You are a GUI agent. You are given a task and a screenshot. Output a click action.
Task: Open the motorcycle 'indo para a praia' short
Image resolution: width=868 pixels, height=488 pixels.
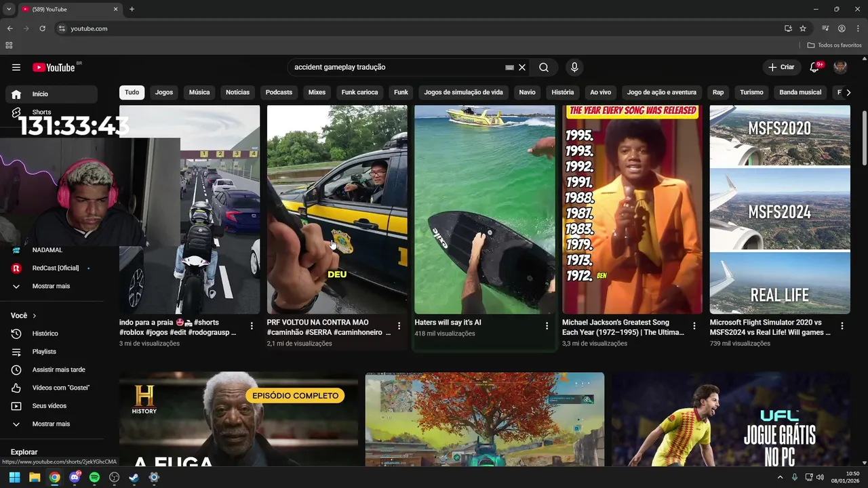click(189, 209)
